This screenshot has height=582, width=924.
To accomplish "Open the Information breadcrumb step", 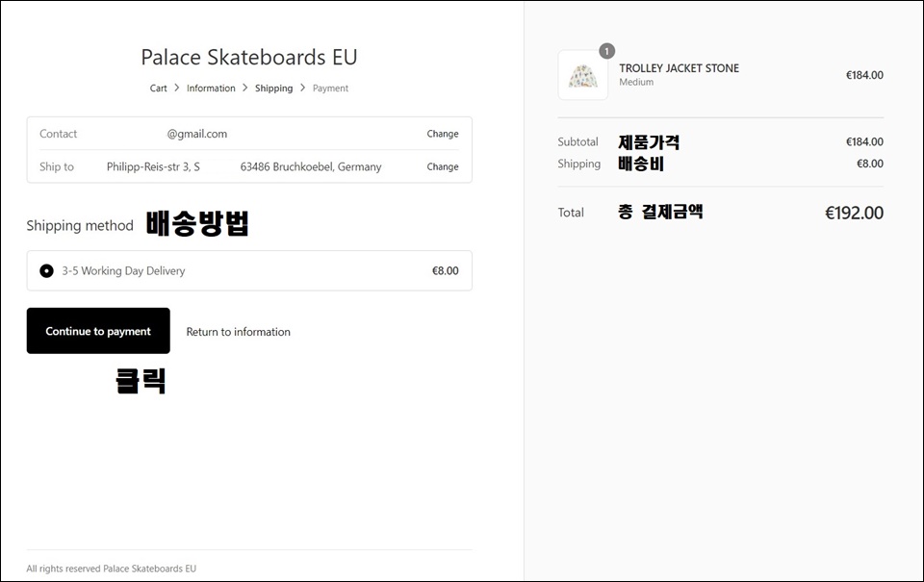I will coord(211,89).
